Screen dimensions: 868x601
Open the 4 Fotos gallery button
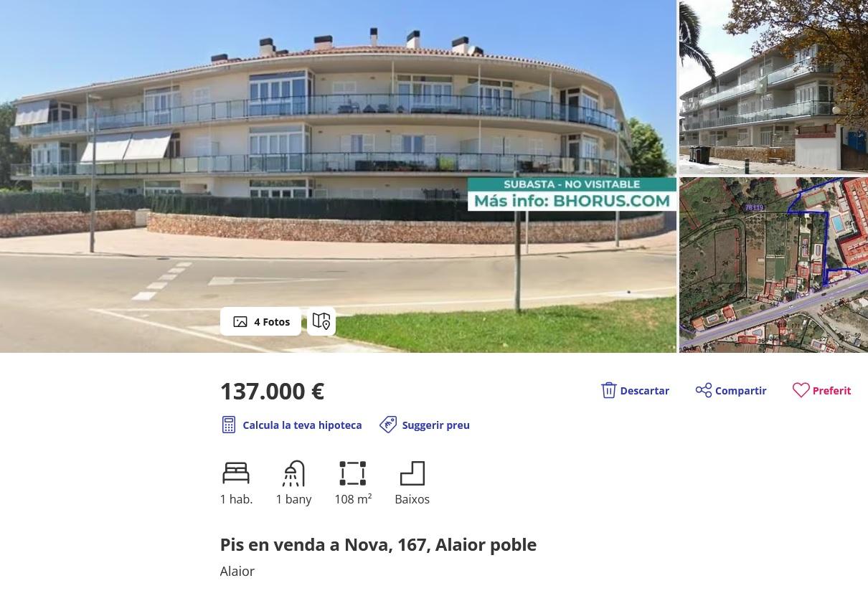pyautogui.click(x=260, y=321)
